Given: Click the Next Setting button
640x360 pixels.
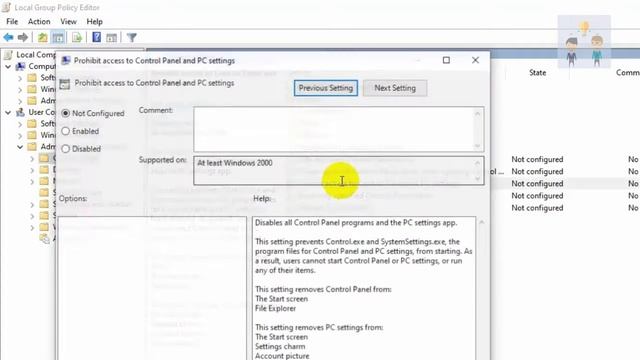Looking at the screenshot, I should pyautogui.click(x=395, y=88).
